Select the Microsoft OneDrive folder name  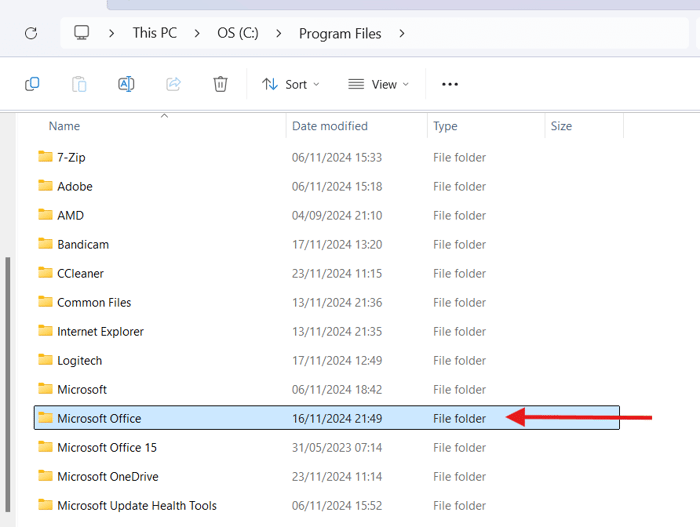108,477
